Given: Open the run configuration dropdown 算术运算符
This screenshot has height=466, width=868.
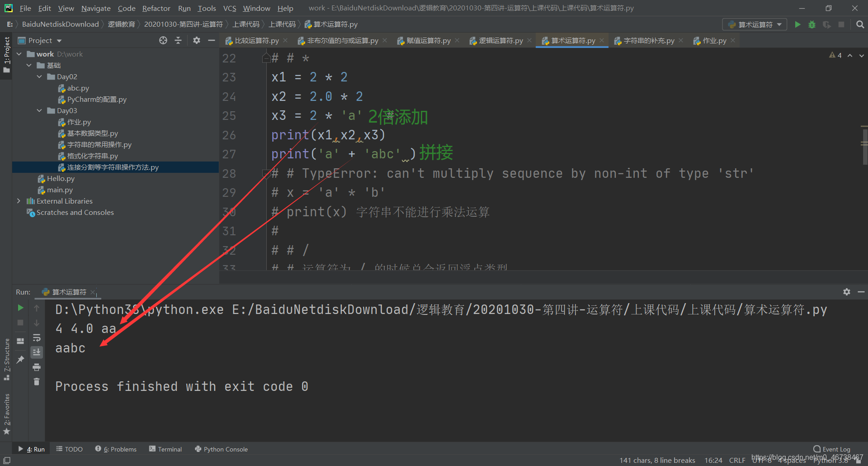Looking at the screenshot, I should tap(755, 24).
